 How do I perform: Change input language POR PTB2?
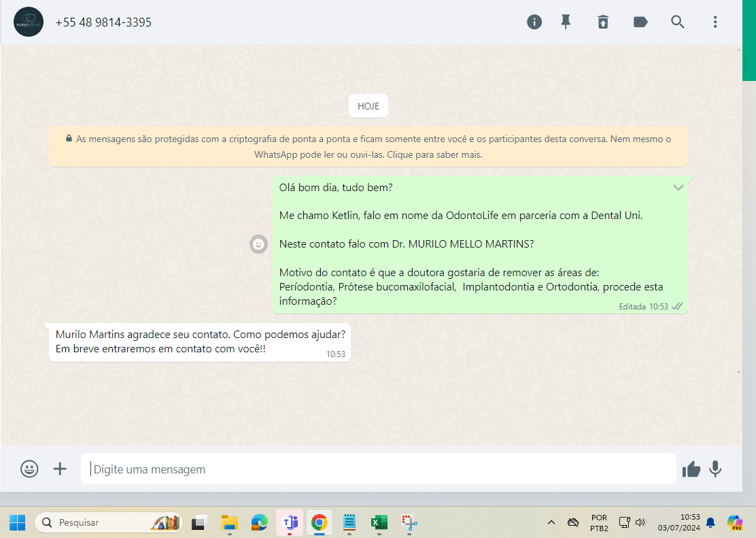(600, 522)
